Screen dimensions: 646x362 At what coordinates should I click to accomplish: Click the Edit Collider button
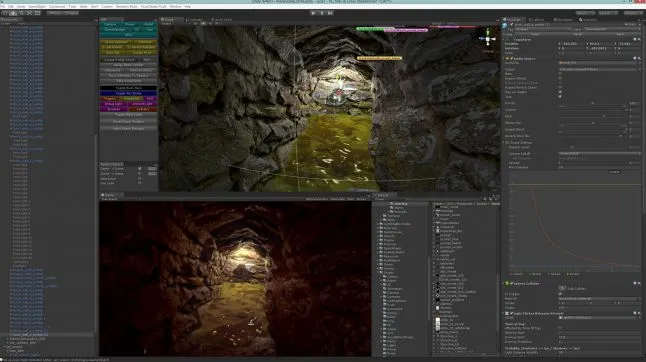[573, 289]
